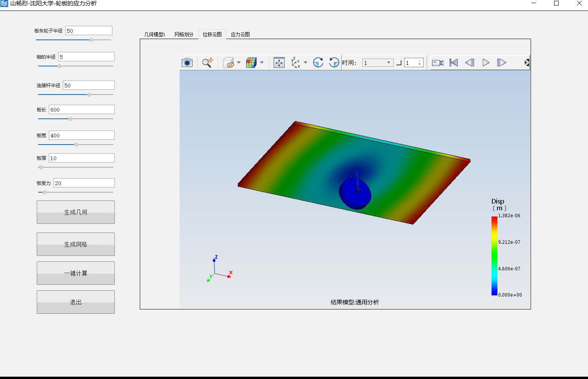
Task: Open the colored cube dropdown arrow
Action: tap(262, 63)
